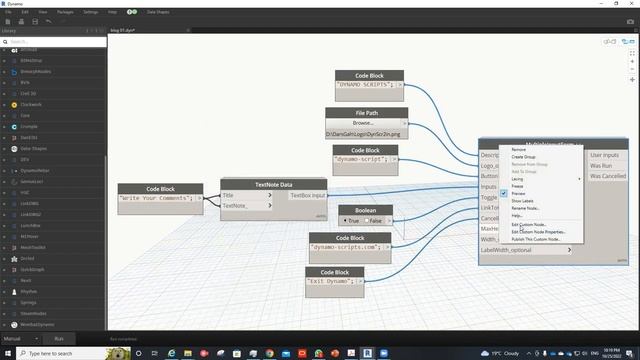Image resolution: width=640 pixels, height=360 pixels.
Task: Open the Settings menu
Action: pos(91,12)
